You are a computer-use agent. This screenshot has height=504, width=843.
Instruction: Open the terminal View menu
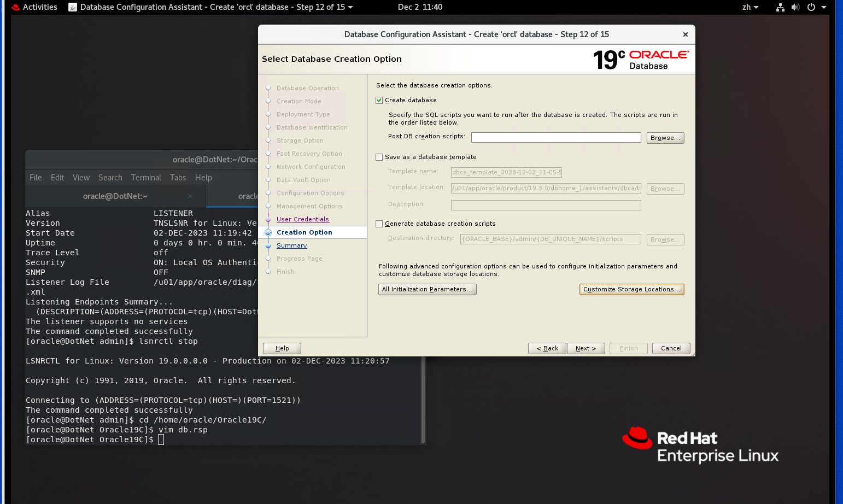coord(81,178)
